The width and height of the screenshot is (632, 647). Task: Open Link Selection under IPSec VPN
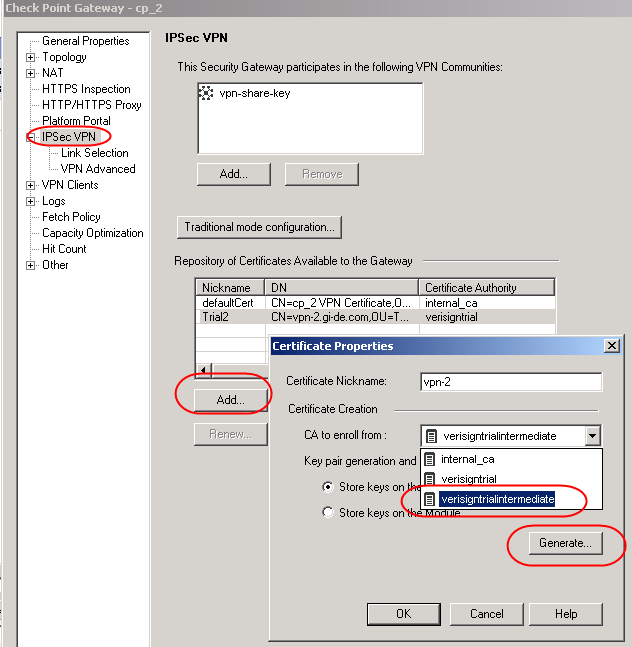click(x=94, y=153)
